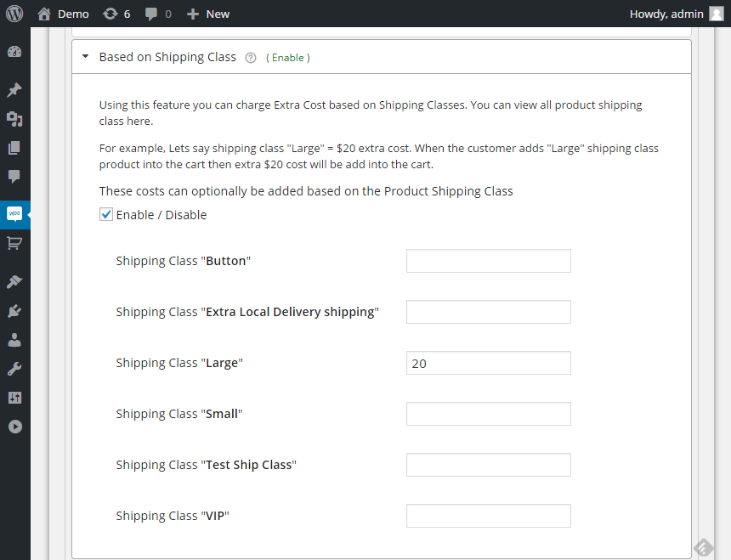Open the Tools wrench sidebar icon
Image resolution: width=731 pixels, height=560 pixels.
click(x=14, y=369)
